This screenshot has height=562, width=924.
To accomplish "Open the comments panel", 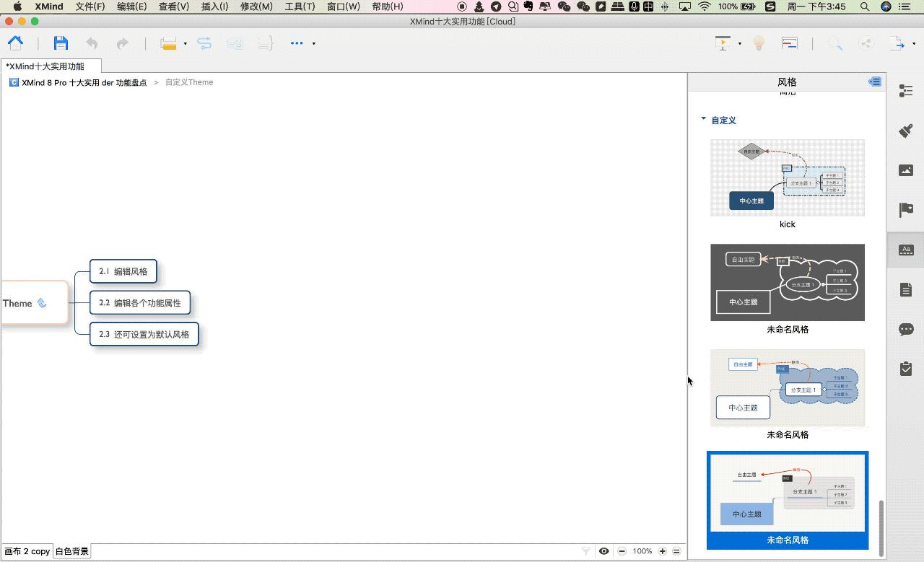I will tap(906, 329).
